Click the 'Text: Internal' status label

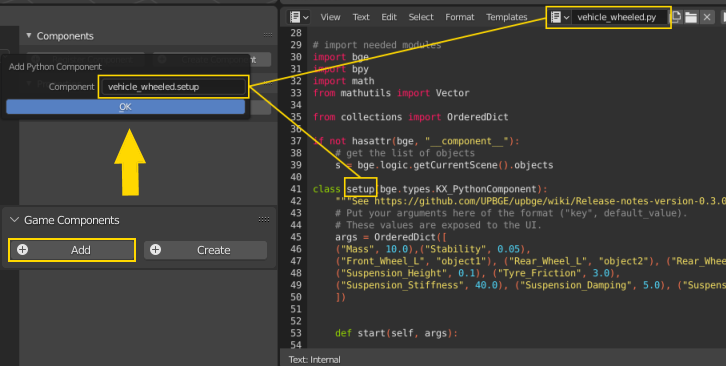click(314, 360)
